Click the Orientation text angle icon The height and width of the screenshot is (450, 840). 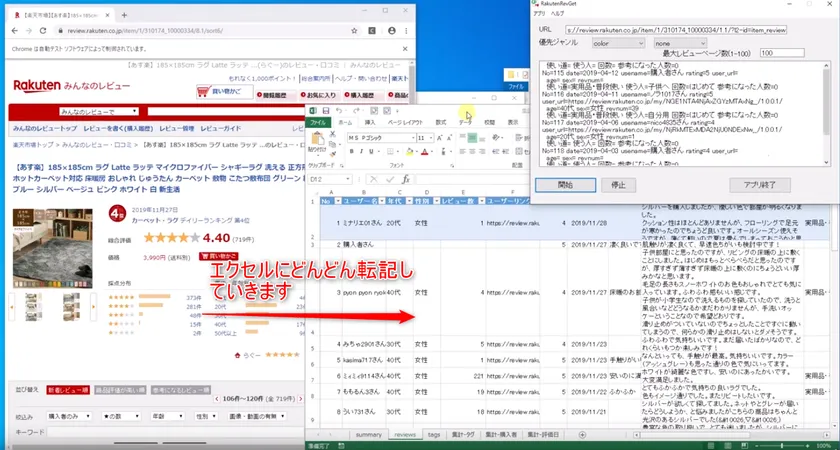496,138
